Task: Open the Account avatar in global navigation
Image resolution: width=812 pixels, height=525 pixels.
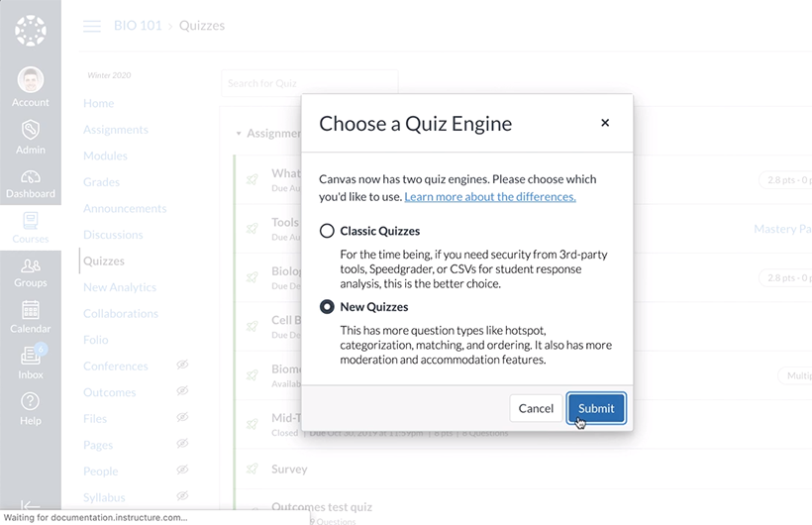Action: 31,80
